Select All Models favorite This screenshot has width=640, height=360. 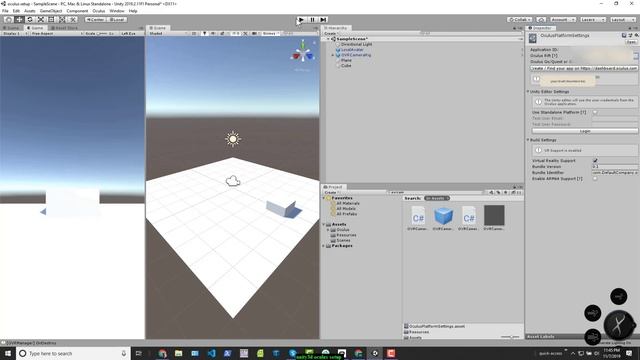pyautogui.click(x=346, y=209)
